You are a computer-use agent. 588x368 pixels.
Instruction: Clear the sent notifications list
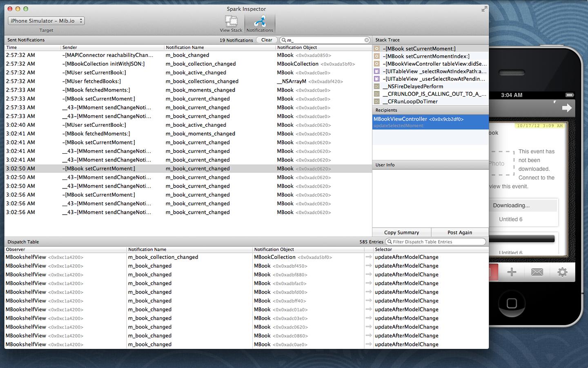coord(267,40)
